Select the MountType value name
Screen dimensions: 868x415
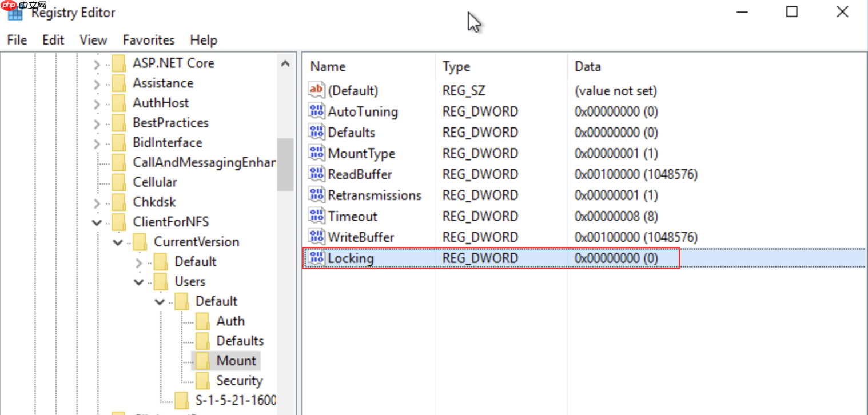(x=361, y=154)
